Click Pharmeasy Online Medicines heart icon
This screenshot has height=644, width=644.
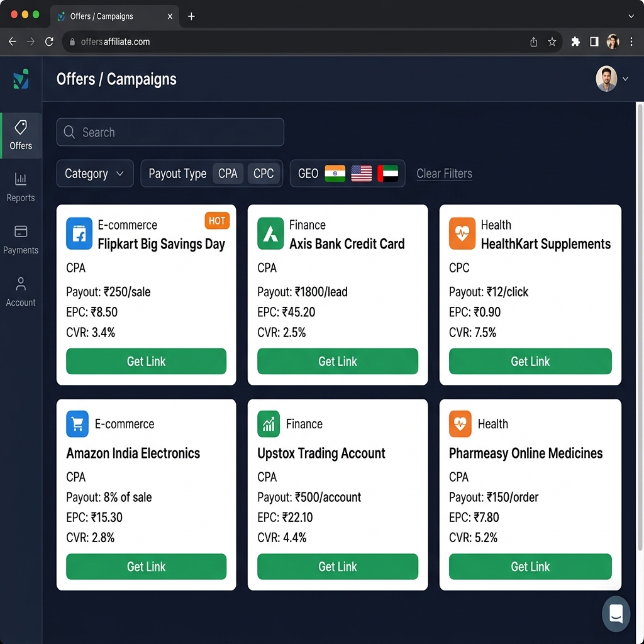460,423
